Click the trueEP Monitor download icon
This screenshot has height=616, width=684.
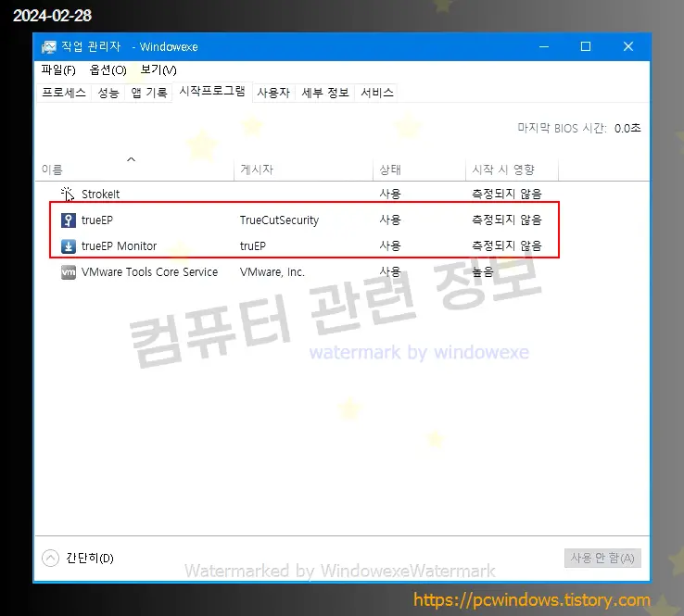68,245
